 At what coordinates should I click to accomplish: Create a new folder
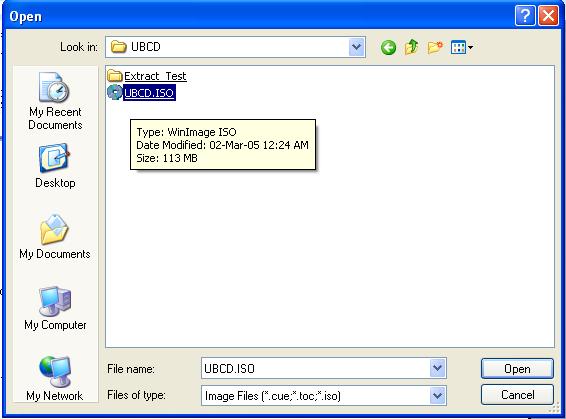435,47
